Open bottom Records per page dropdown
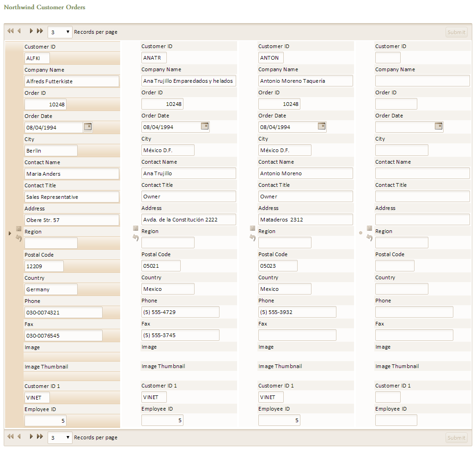 click(x=60, y=437)
